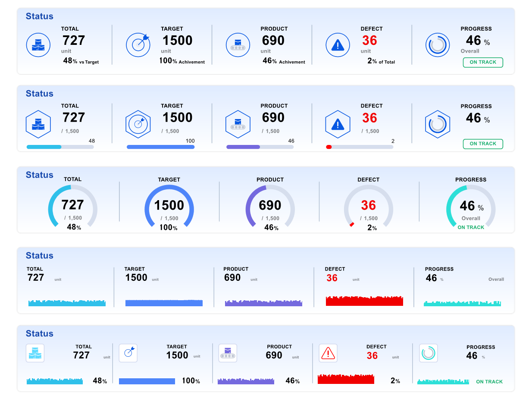Image resolution: width=532 pixels, height=399 pixels.
Task: Click the DEFECT gauge showing 36
Action: tap(369, 206)
